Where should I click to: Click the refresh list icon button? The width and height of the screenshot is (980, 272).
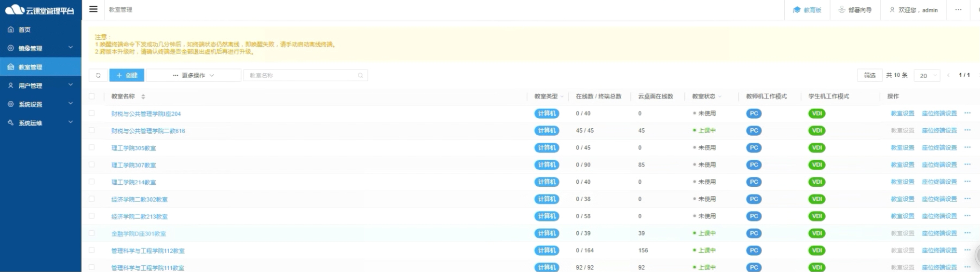[98, 75]
